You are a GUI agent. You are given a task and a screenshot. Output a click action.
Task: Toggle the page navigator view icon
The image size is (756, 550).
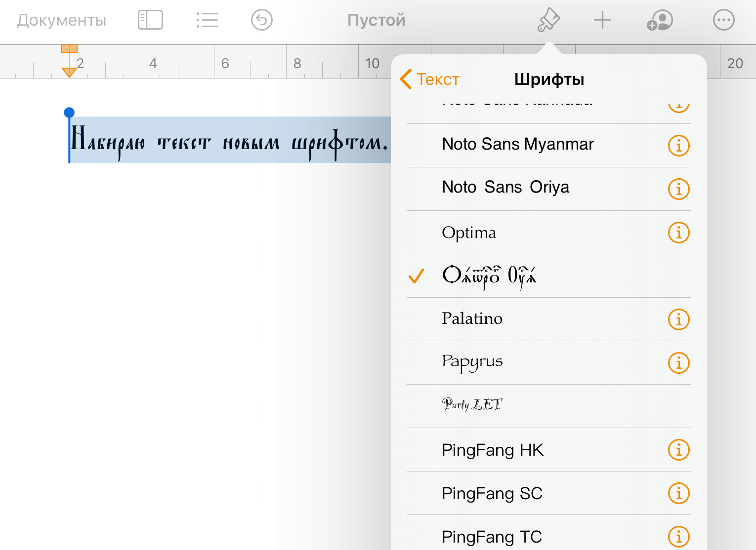tap(150, 21)
